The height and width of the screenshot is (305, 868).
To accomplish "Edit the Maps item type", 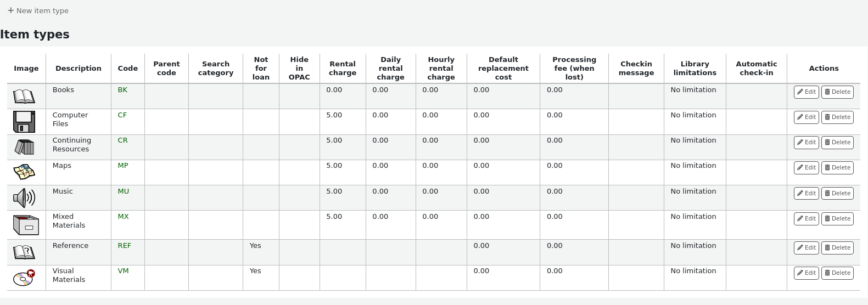I will (x=806, y=168).
